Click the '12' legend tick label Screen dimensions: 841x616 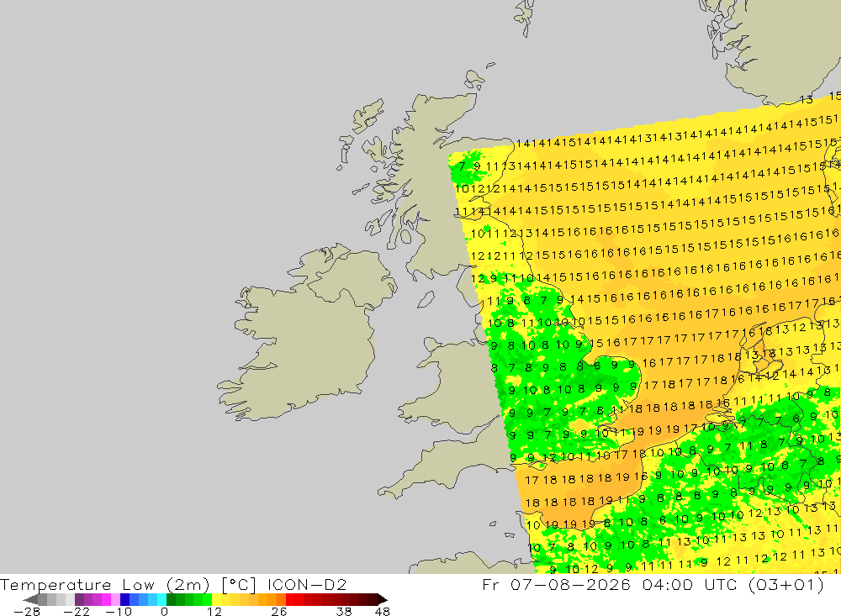[x=214, y=612]
